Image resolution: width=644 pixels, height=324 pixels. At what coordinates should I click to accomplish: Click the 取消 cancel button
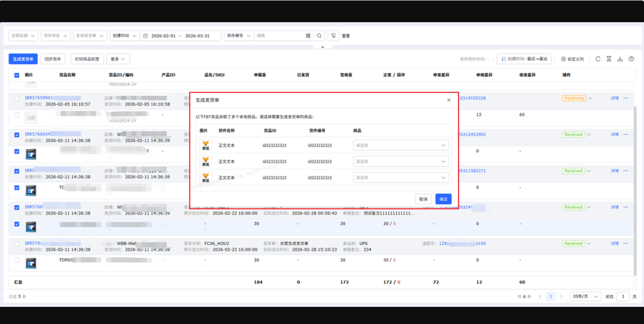tap(423, 199)
